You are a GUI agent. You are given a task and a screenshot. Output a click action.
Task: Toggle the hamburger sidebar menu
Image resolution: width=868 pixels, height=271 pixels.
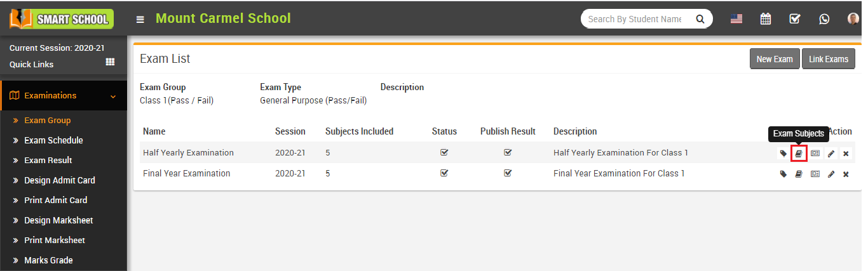coord(140,20)
